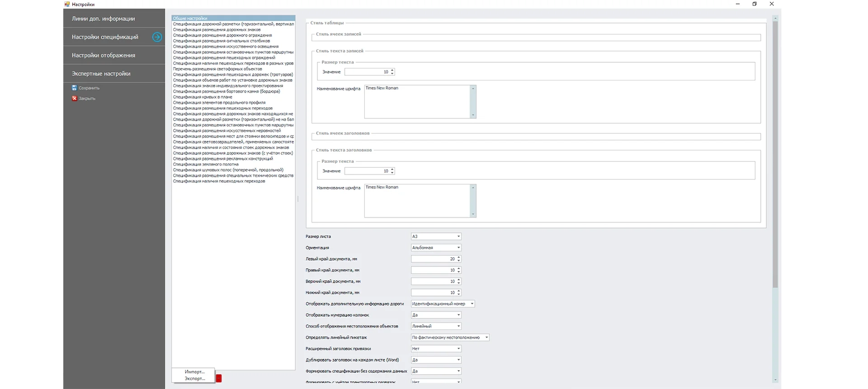Viewport: 868px width, 389px height.
Task: Increase records text size with up arrow
Action: 392,70
